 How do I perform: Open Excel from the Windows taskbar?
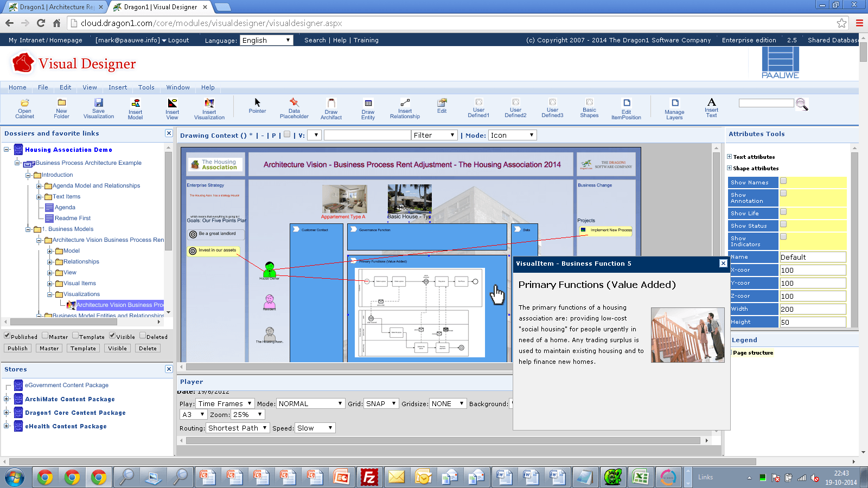641,477
